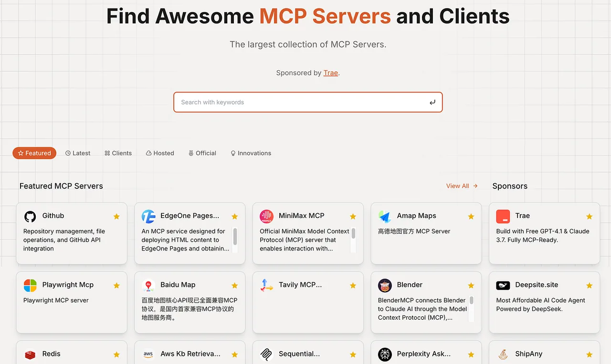
Task: Open the Baidu Map title
Action: pyautogui.click(x=178, y=285)
